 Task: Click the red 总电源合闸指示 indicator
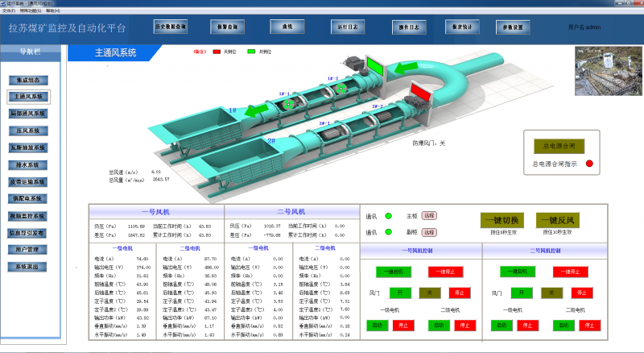tap(589, 164)
